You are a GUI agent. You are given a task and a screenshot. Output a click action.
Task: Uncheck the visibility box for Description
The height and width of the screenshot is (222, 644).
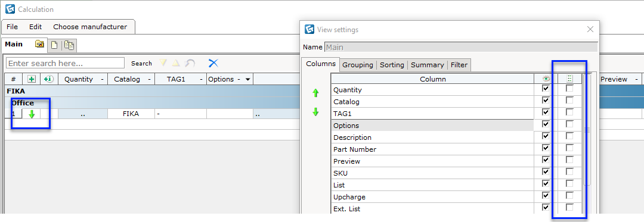coord(546,136)
